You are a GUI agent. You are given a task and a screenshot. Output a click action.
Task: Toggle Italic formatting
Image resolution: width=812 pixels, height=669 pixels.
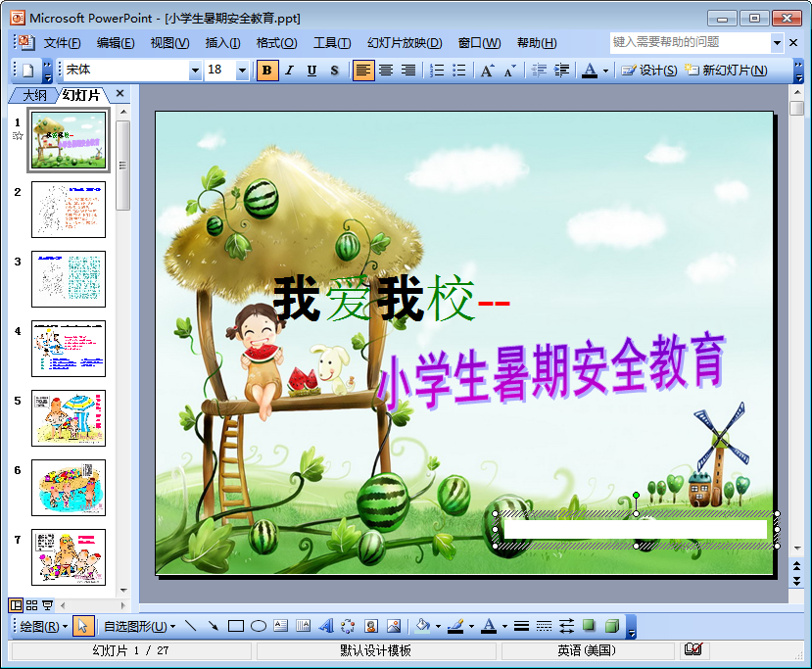coord(290,71)
